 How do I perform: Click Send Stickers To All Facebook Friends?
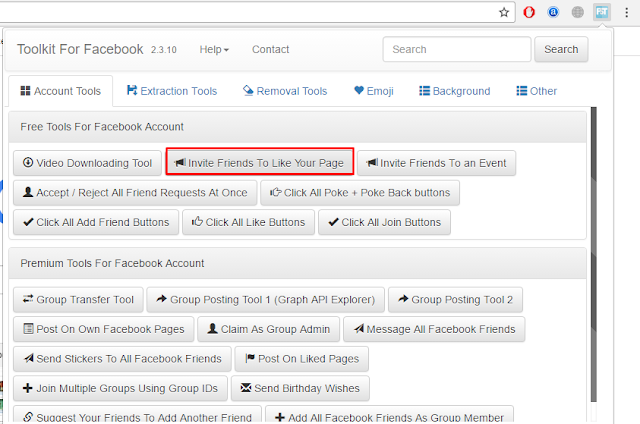coord(122,359)
